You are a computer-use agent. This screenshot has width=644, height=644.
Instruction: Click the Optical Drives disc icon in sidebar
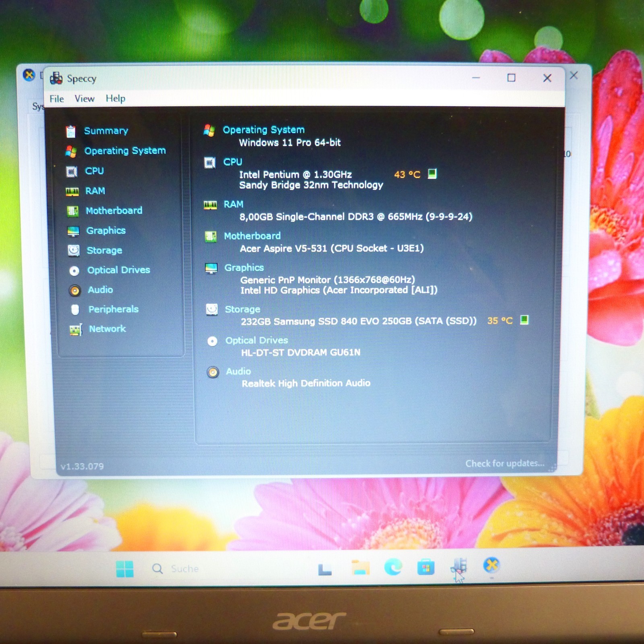74,271
